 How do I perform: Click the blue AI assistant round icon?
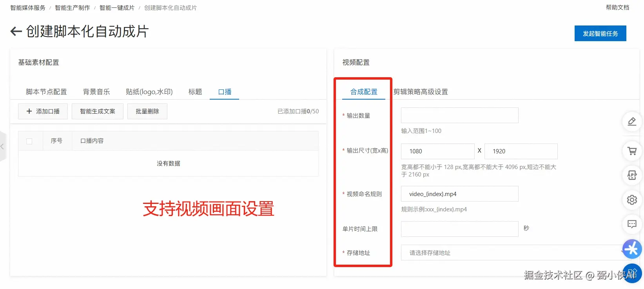[632, 249]
